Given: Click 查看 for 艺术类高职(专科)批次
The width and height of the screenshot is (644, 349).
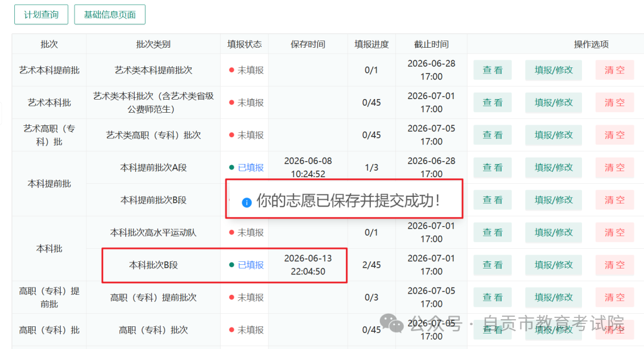Looking at the screenshot, I should pyautogui.click(x=493, y=135).
